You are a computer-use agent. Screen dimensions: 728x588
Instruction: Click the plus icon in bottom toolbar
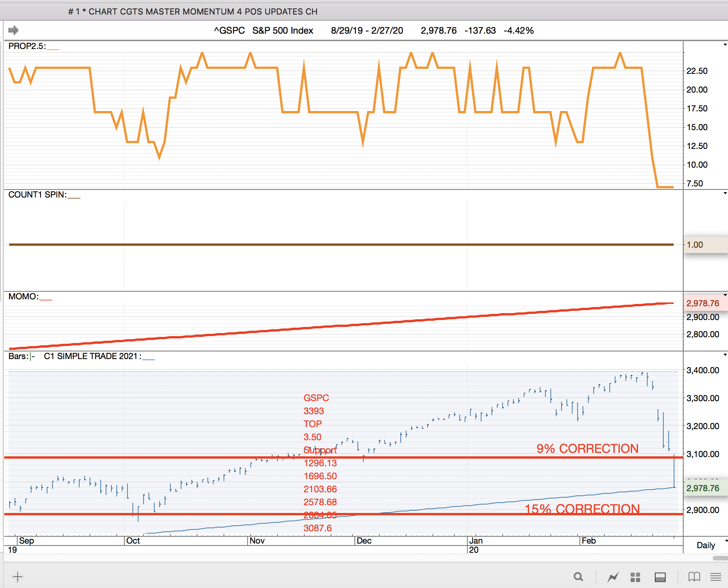(18, 577)
